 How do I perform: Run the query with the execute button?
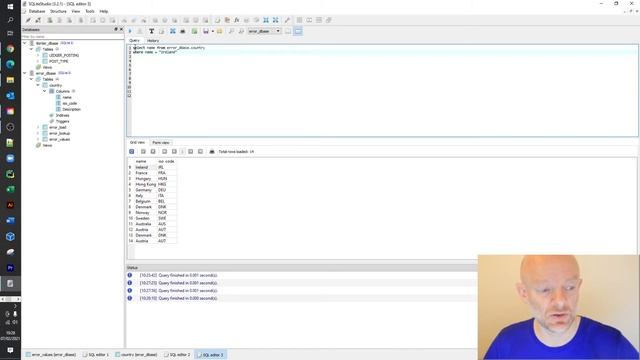pyautogui.click(x=131, y=31)
